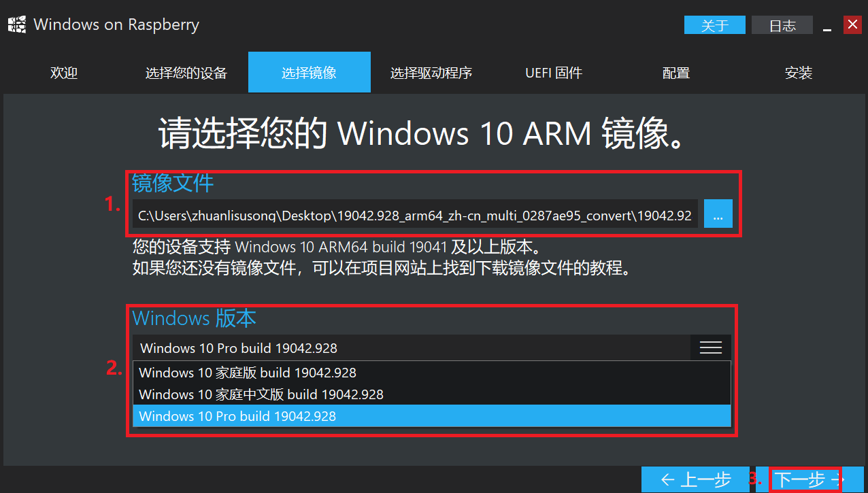Switch to the 欢迎 tab
The width and height of the screenshot is (868, 493).
64,72
